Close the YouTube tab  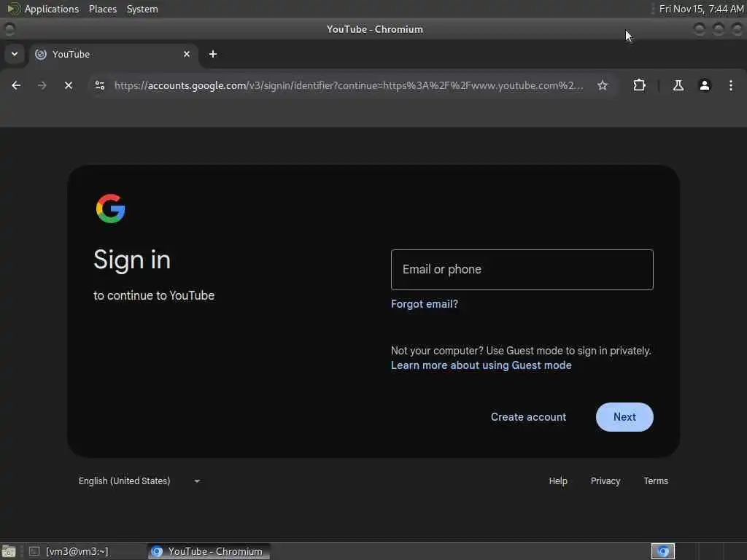pyautogui.click(x=187, y=54)
